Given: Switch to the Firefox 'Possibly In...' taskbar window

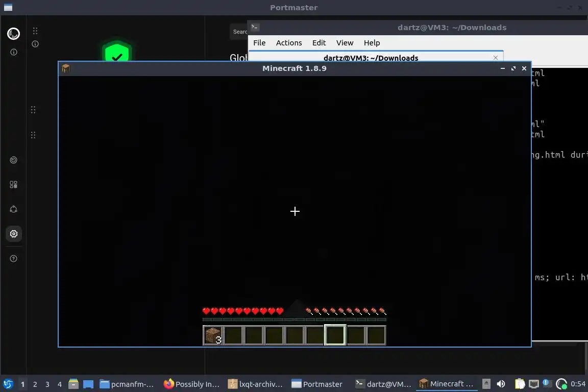Looking at the screenshot, I should [191, 384].
